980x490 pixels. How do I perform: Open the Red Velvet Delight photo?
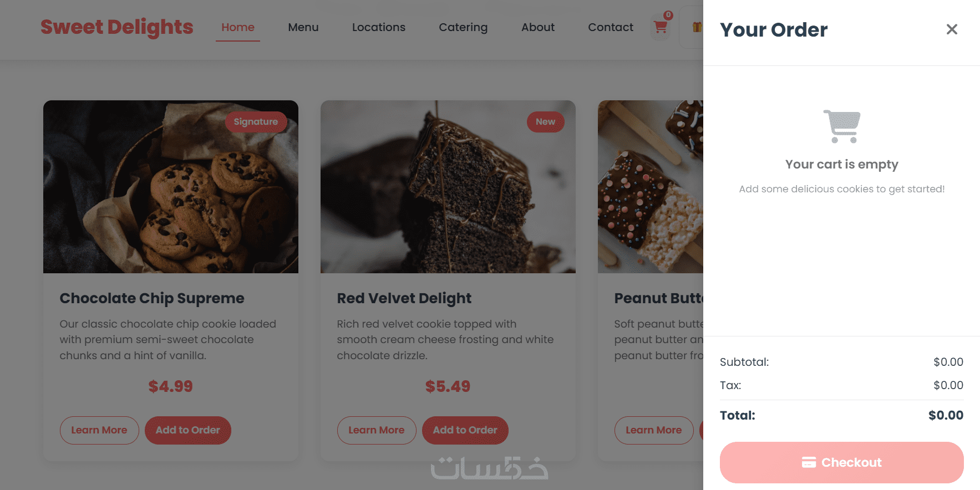pos(448,187)
